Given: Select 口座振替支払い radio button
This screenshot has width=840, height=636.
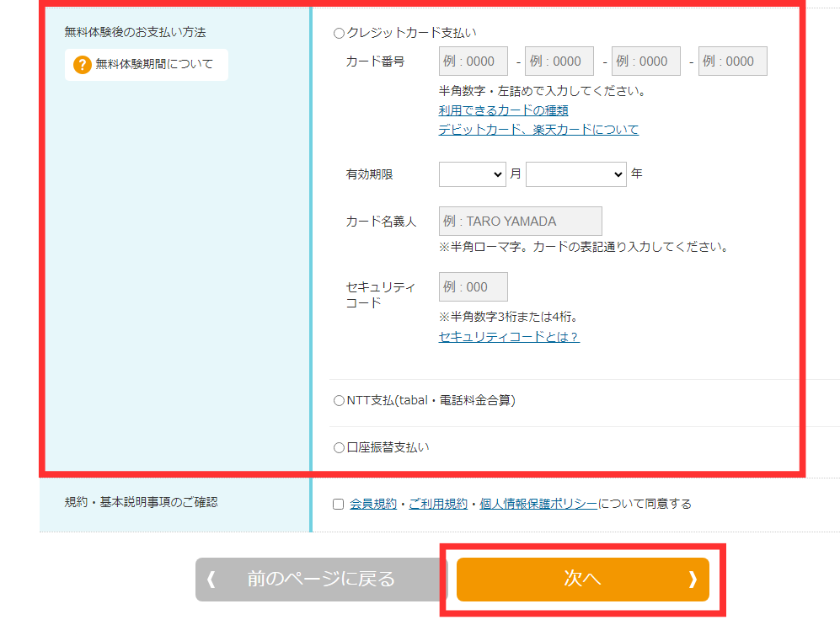Looking at the screenshot, I should (340, 448).
